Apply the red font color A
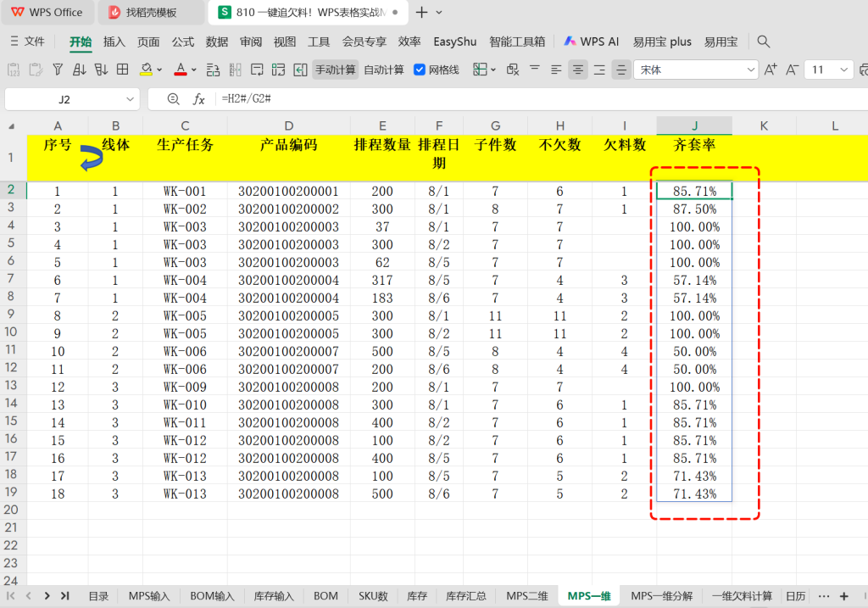 click(181, 70)
